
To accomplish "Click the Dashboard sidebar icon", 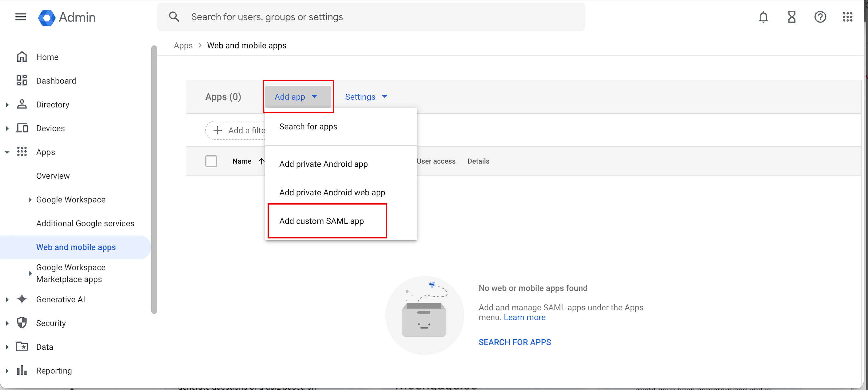I will (x=22, y=81).
